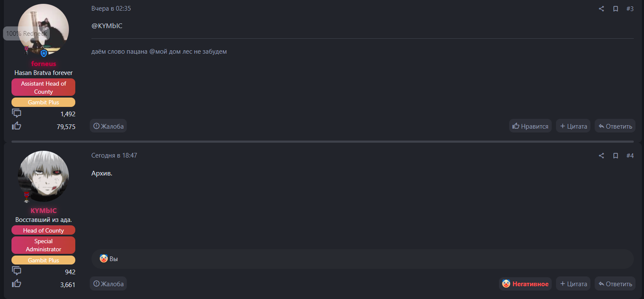Image resolution: width=644 pixels, height=299 pixels.
Task: Open forneus username profile link
Action: (43, 64)
